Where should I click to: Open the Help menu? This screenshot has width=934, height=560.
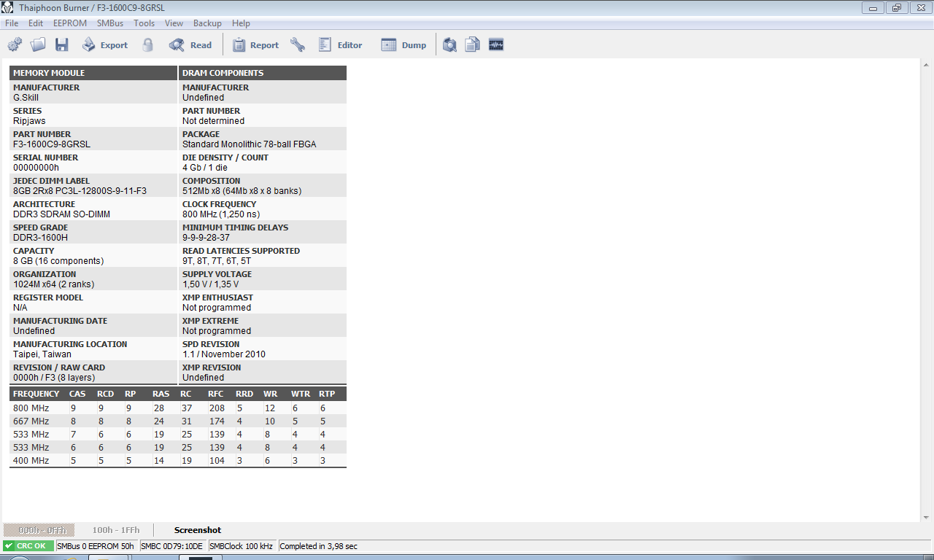241,23
